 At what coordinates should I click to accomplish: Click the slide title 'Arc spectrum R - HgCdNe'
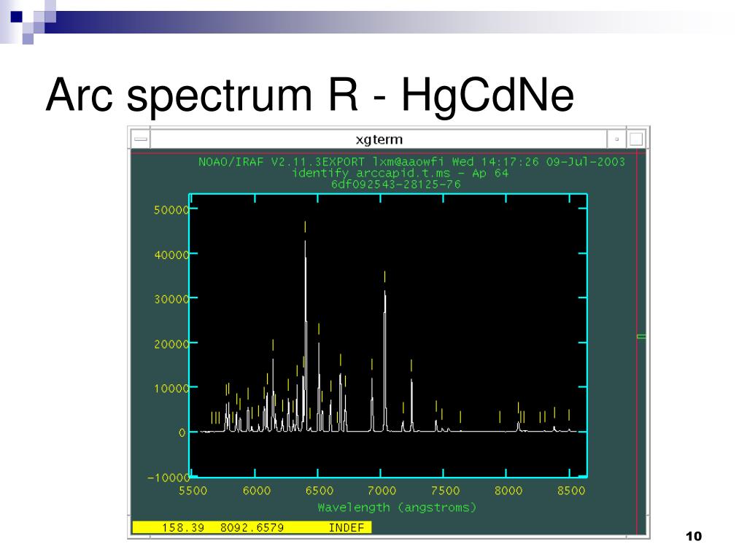[x=310, y=95]
